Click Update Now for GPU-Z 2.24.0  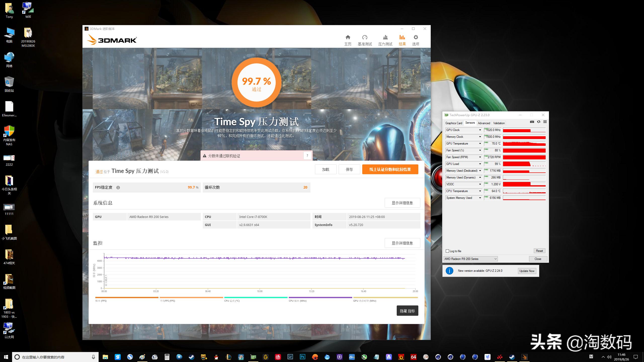click(x=527, y=271)
